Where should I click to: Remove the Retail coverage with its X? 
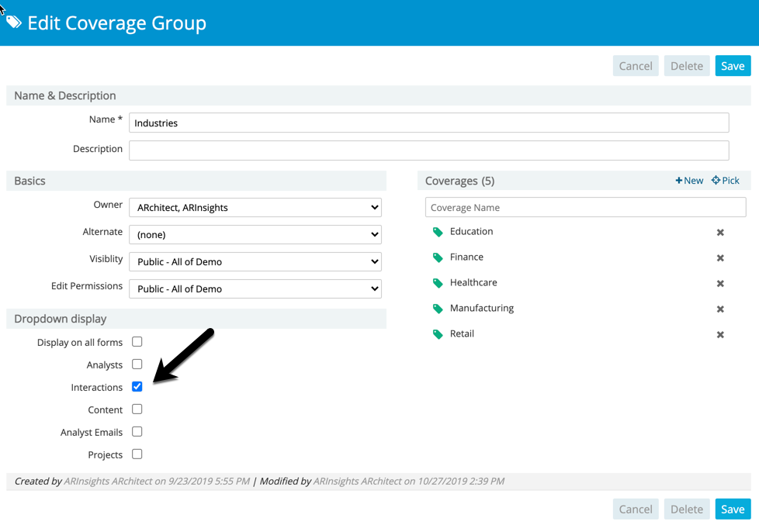coord(720,335)
